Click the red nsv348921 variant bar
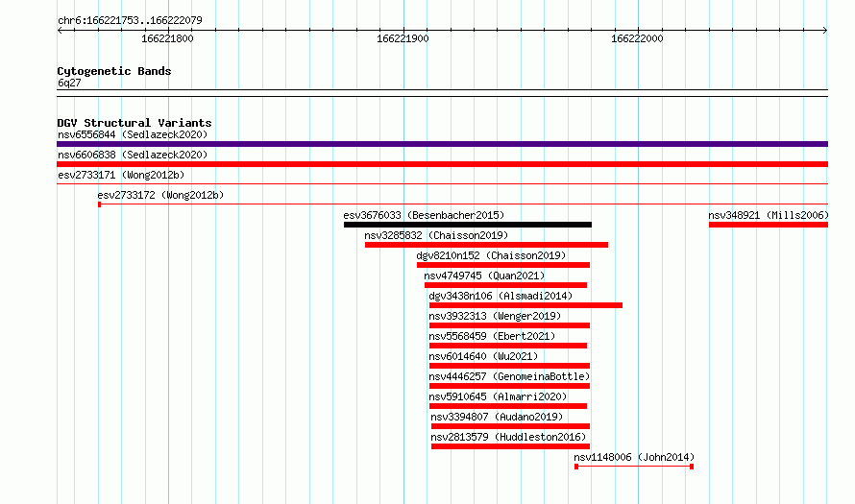 769,225
